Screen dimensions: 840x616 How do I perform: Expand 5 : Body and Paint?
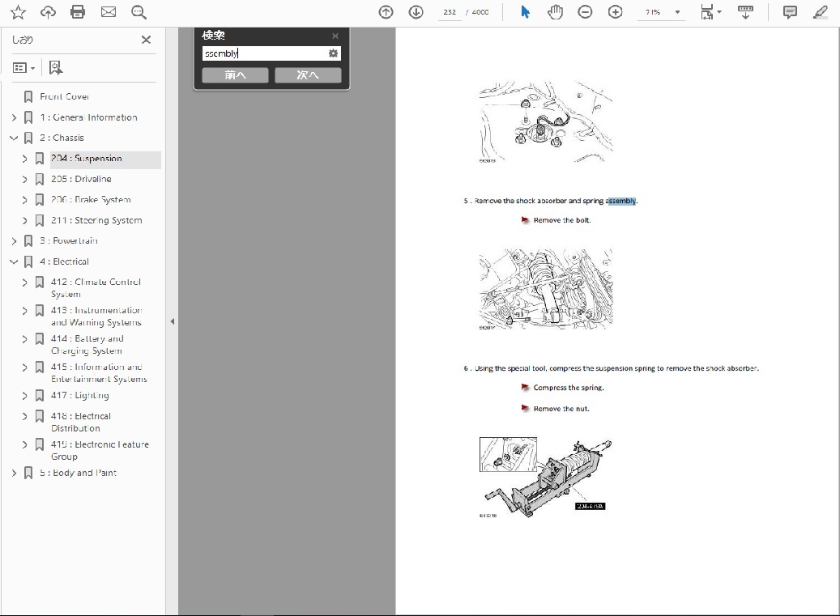[14, 473]
